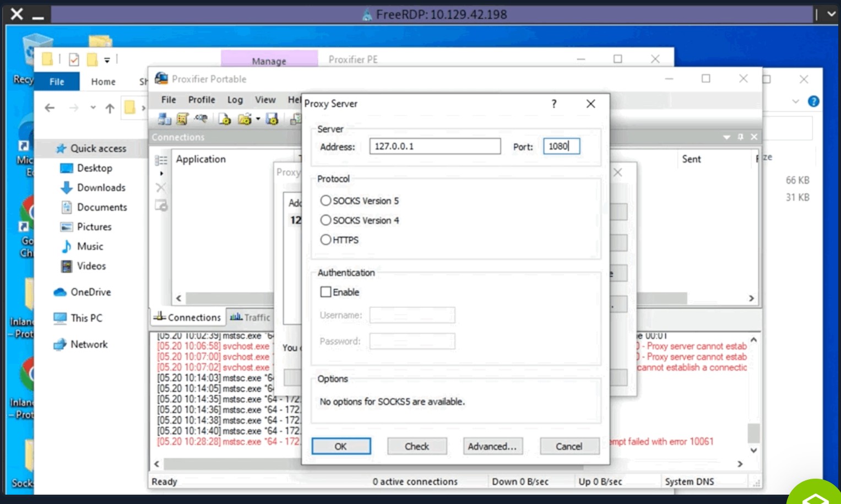The image size is (841, 504).
Task: Open This PC in Explorer navigation pane
Action: pos(78,318)
